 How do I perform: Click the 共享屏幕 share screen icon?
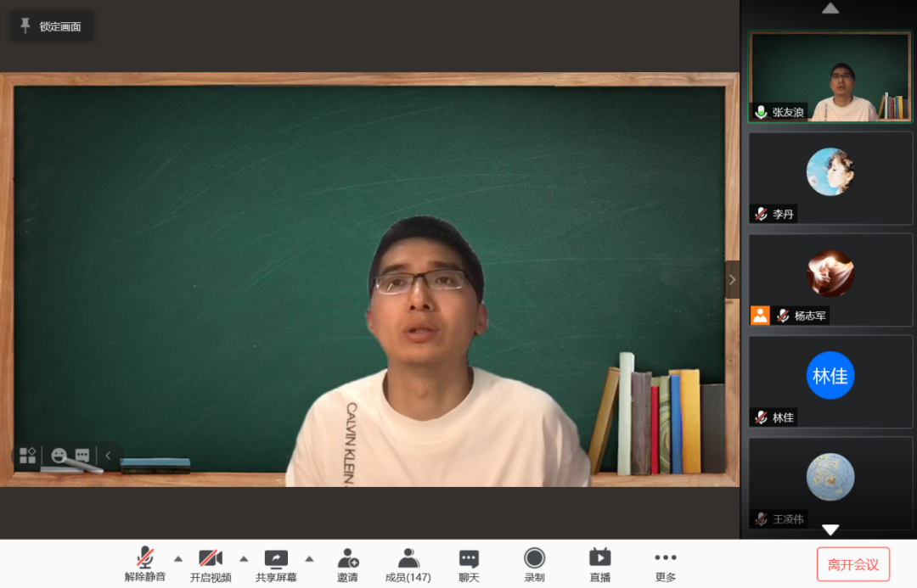pos(276,558)
